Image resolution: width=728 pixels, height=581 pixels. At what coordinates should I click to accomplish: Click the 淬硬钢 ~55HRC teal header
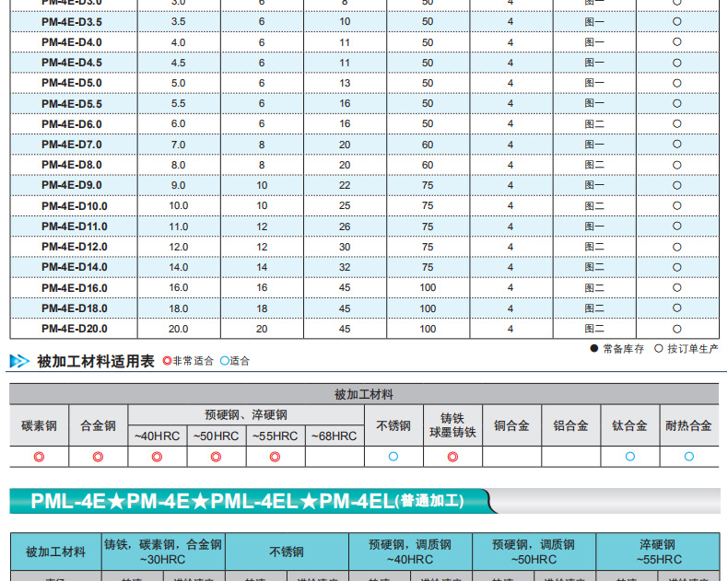[x=657, y=552]
